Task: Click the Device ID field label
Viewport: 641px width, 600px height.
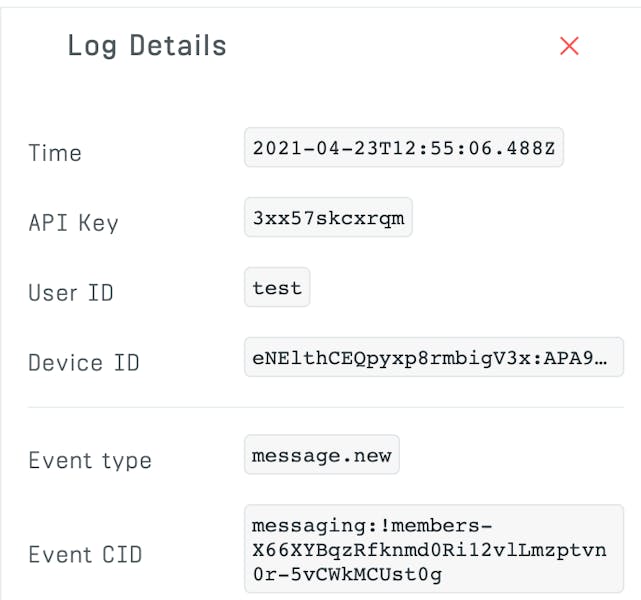Action: [84, 362]
